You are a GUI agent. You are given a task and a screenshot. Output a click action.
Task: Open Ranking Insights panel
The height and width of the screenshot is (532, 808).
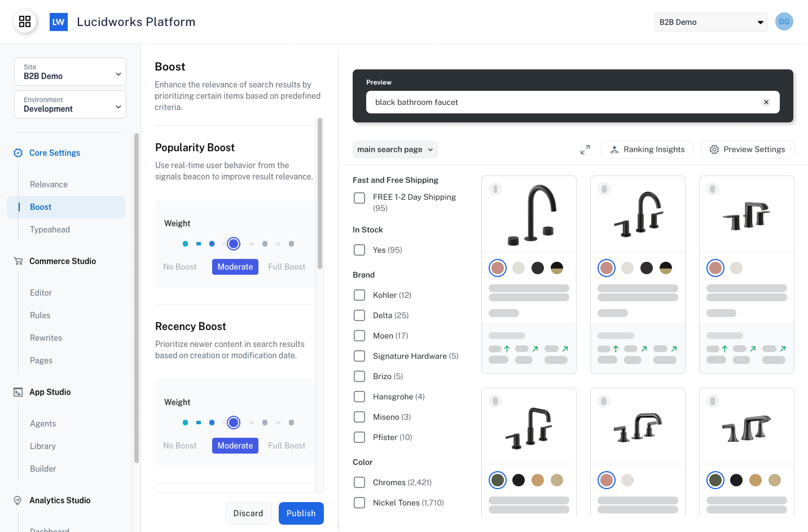tap(647, 150)
